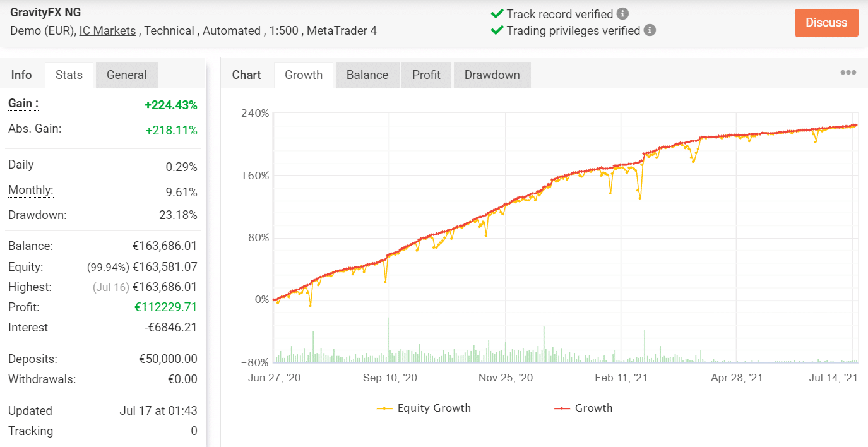Image resolution: width=868 pixels, height=447 pixels.
Task: Switch to the Info tab
Action: [22, 74]
